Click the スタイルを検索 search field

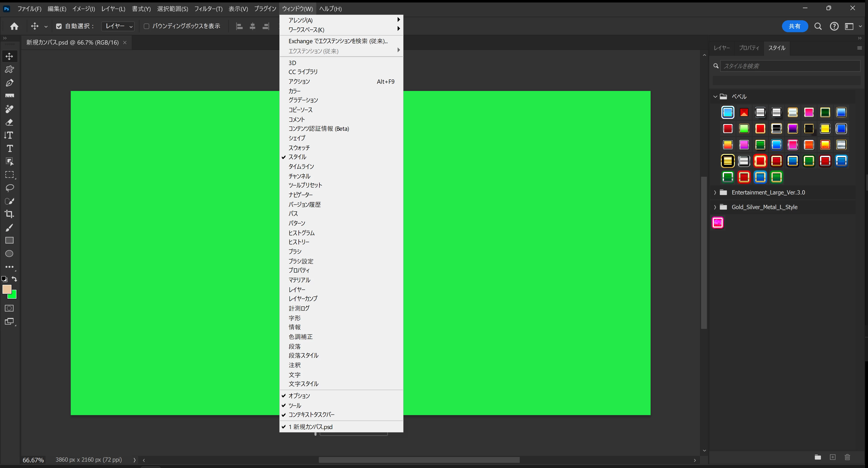[x=789, y=66]
